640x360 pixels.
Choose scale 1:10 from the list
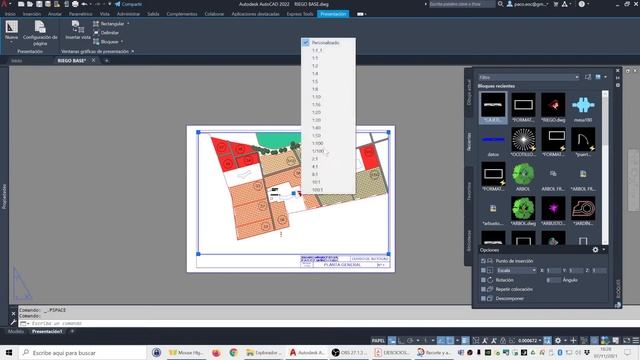tap(329, 97)
